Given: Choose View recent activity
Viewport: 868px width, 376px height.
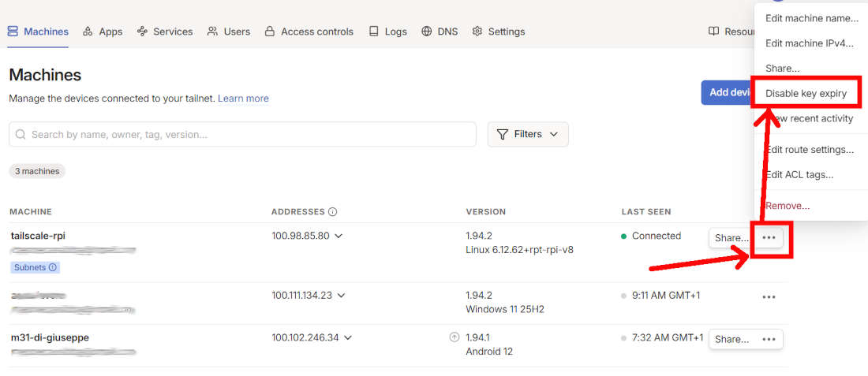Looking at the screenshot, I should click(811, 119).
